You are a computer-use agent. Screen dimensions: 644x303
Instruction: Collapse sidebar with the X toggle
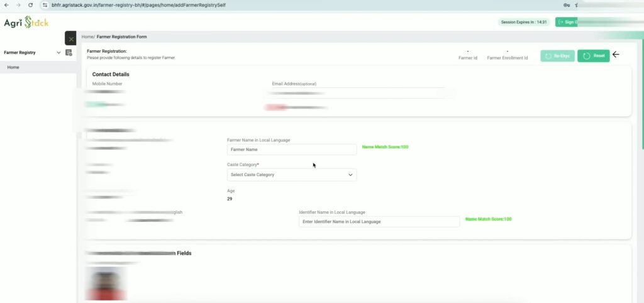click(x=70, y=38)
